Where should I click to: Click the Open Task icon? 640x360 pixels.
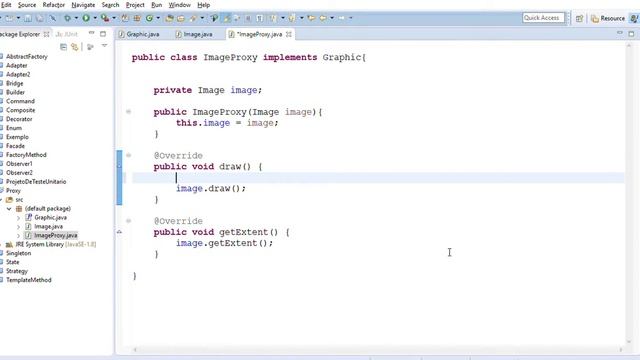point(181,18)
